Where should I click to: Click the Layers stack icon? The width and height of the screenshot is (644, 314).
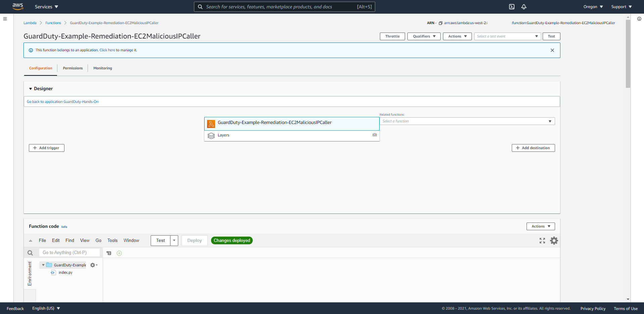point(211,136)
